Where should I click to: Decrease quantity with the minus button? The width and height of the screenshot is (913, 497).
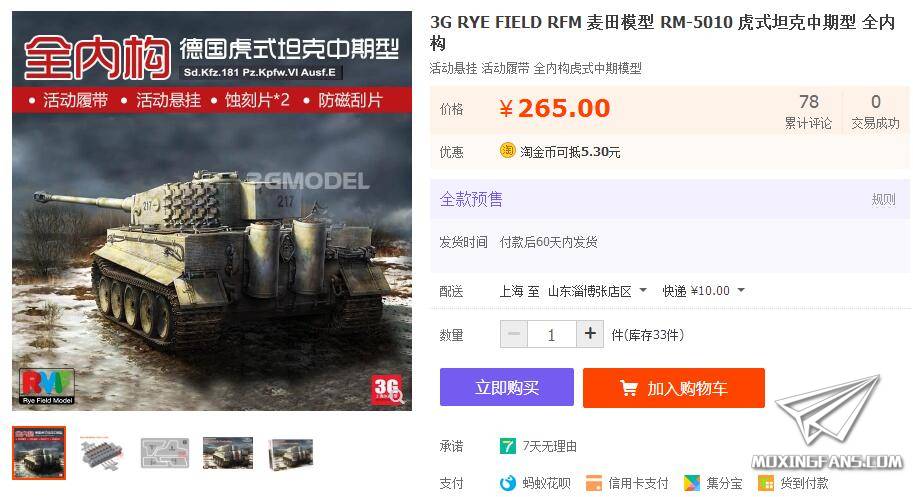[x=514, y=334]
